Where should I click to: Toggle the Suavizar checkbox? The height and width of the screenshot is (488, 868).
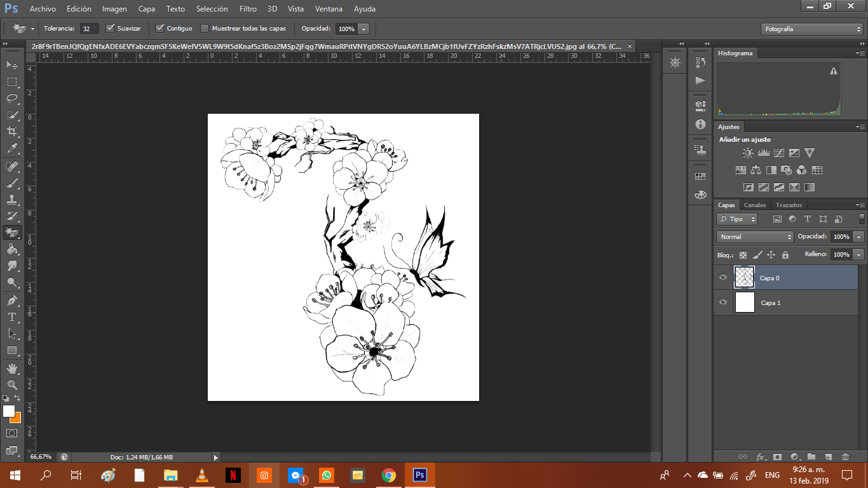click(x=111, y=29)
